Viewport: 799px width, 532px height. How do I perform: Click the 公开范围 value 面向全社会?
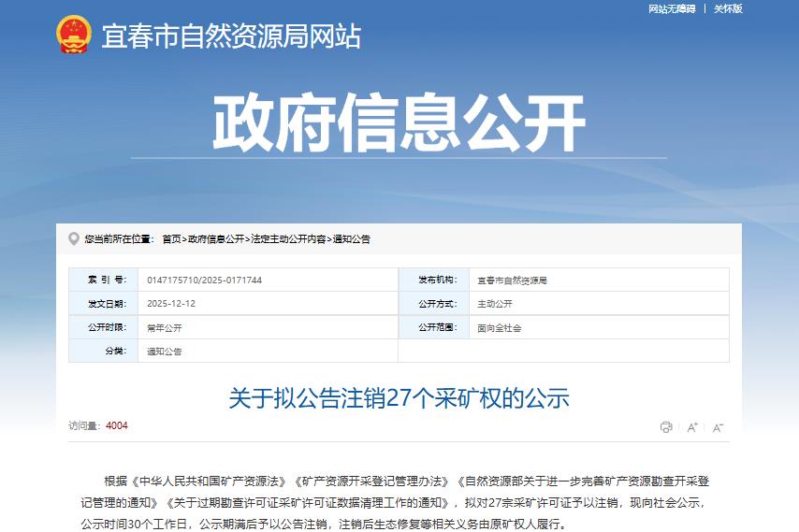pyautogui.click(x=500, y=328)
